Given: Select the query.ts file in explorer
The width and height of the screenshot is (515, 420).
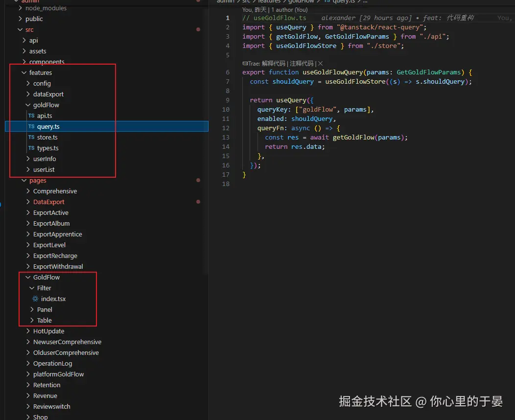Looking at the screenshot, I should pyautogui.click(x=107, y=126).
